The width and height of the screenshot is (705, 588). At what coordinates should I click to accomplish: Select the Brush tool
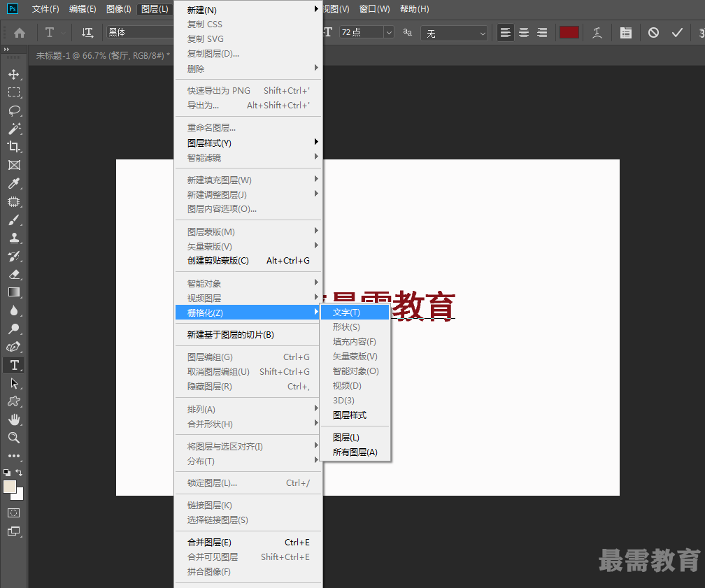point(14,220)
